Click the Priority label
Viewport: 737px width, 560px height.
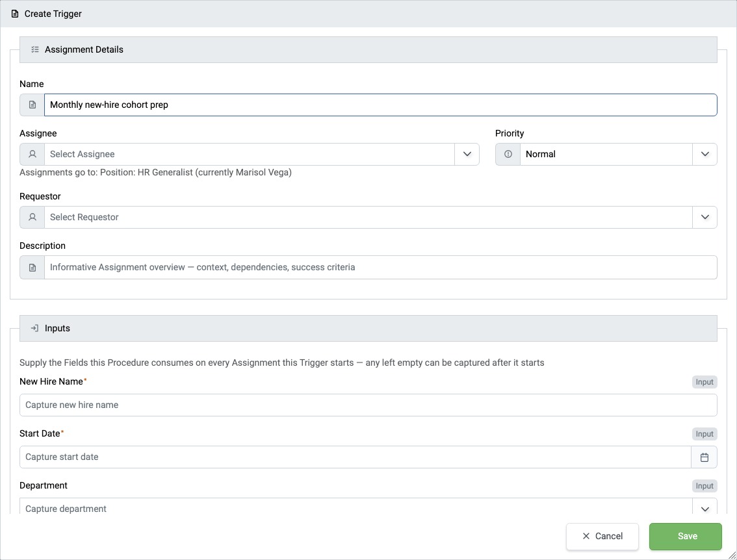pos(510,133)
